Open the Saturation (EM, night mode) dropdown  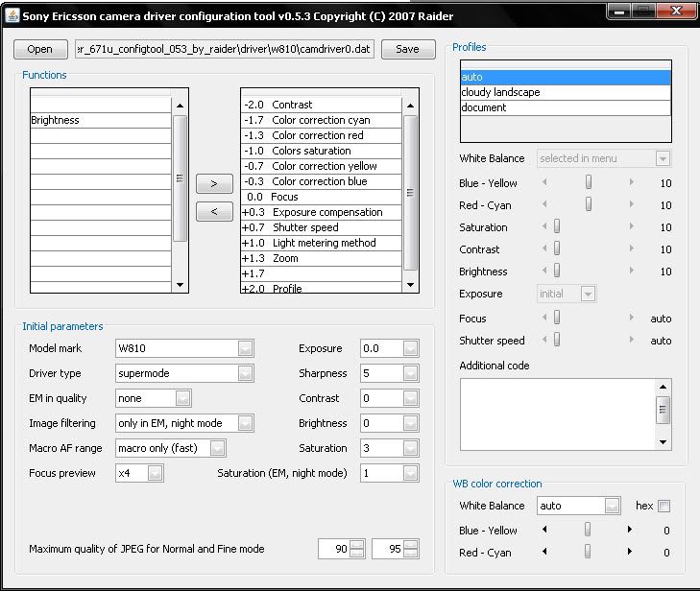click(x=410, y=473)
